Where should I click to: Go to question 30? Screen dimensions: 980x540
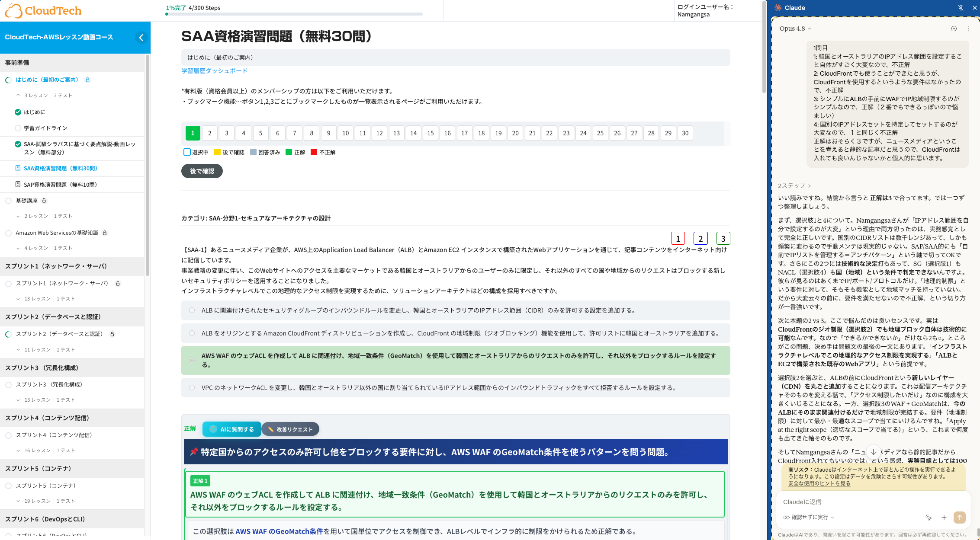[685, 133]
